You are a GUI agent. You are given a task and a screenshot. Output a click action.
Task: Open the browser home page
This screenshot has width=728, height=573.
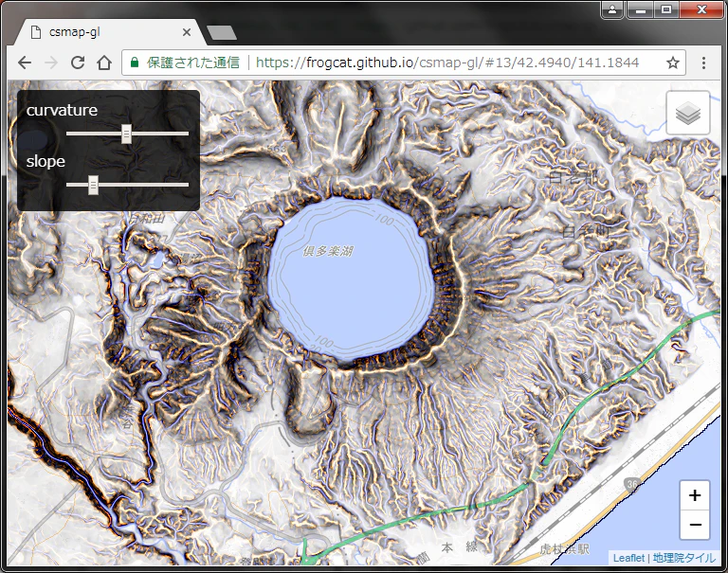pos(104,63)
